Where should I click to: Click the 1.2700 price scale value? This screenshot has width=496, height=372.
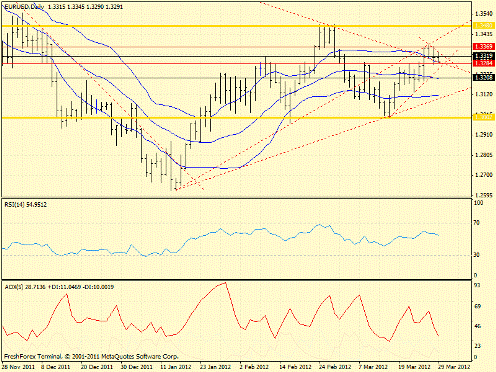(484, 175)
